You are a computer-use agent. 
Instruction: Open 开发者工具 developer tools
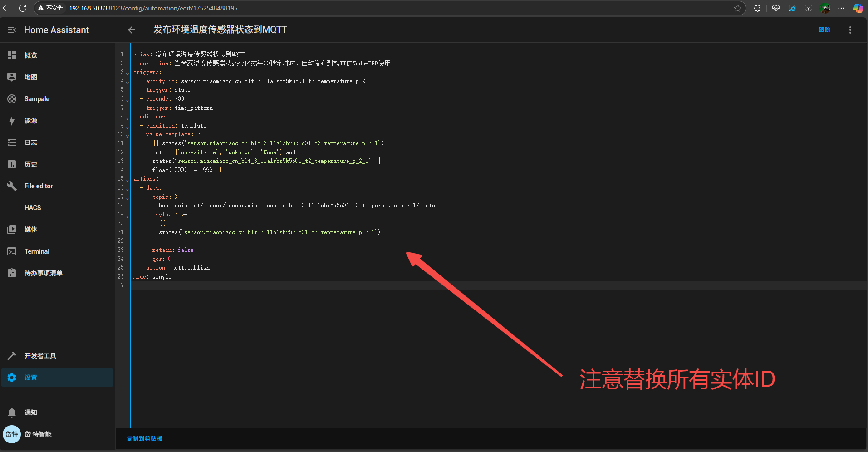point(40,356)
